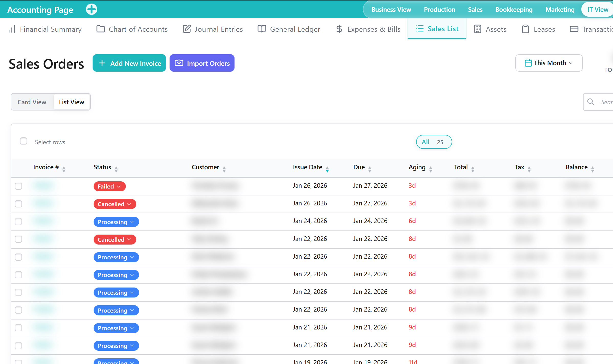Expand the This Month date dropdown
Screen dimensions: 613x364
tap(549, 63)
